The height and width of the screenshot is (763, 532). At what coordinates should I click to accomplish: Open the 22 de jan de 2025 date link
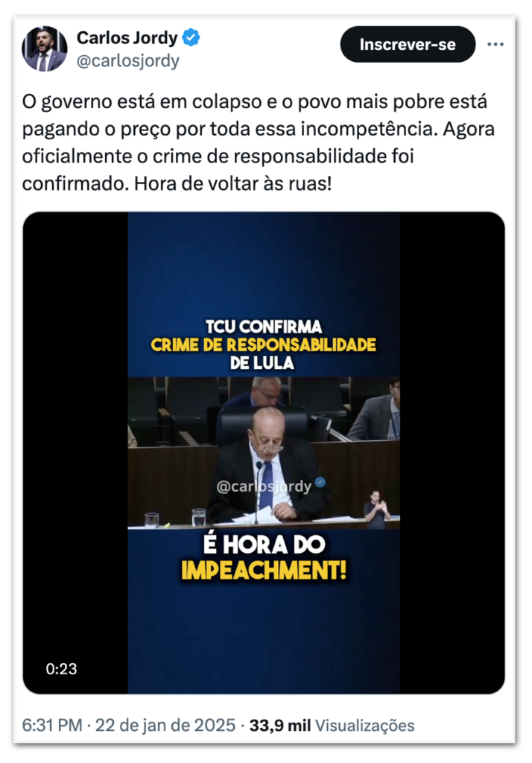pos(165,725)
